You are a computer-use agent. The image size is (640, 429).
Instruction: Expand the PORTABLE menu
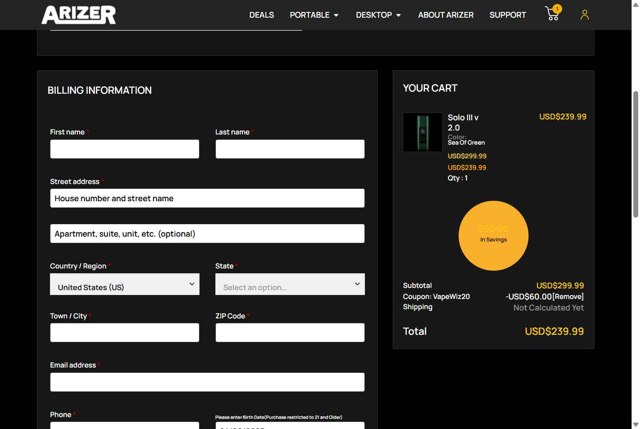pyautogui.click(x=314, y=15)
